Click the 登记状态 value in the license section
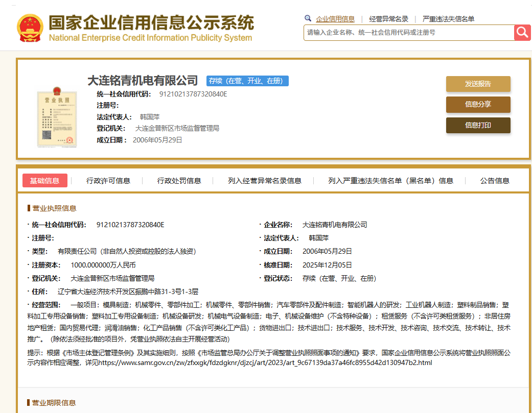This screenshot has height=413, width=532. [339, 278]
